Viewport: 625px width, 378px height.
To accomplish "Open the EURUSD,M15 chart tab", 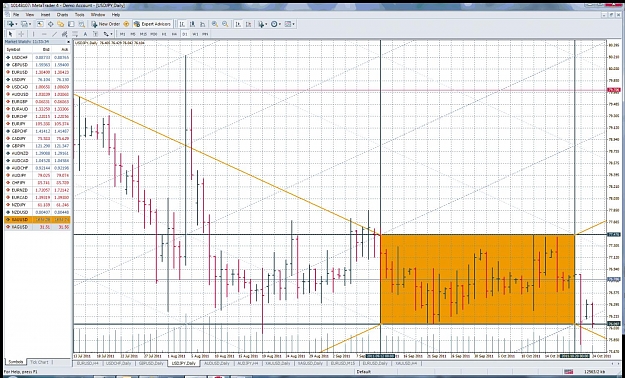I will [344, 364].
